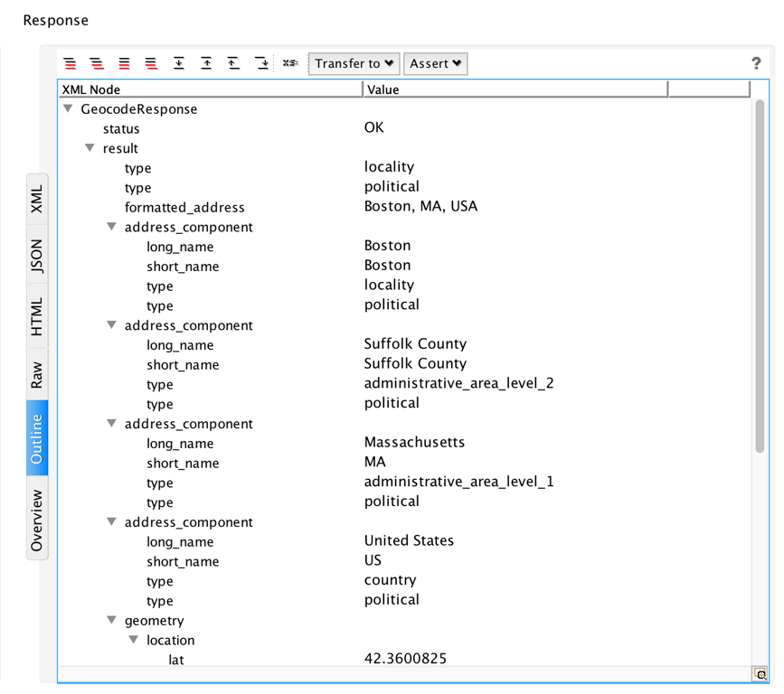Click the second red-lined outline toolbar icon

(x=97, y=63)
